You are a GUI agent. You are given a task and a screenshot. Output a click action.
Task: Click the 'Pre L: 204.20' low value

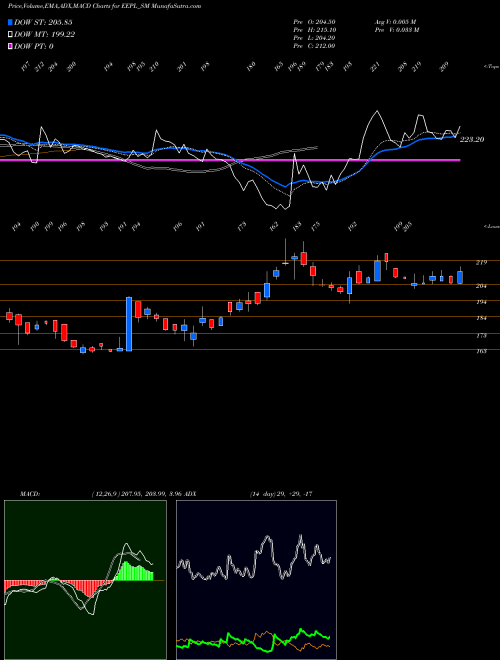coord(314,38)
